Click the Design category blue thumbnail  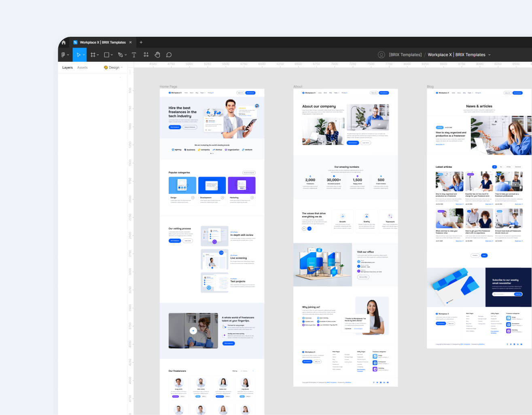(182, 185)
